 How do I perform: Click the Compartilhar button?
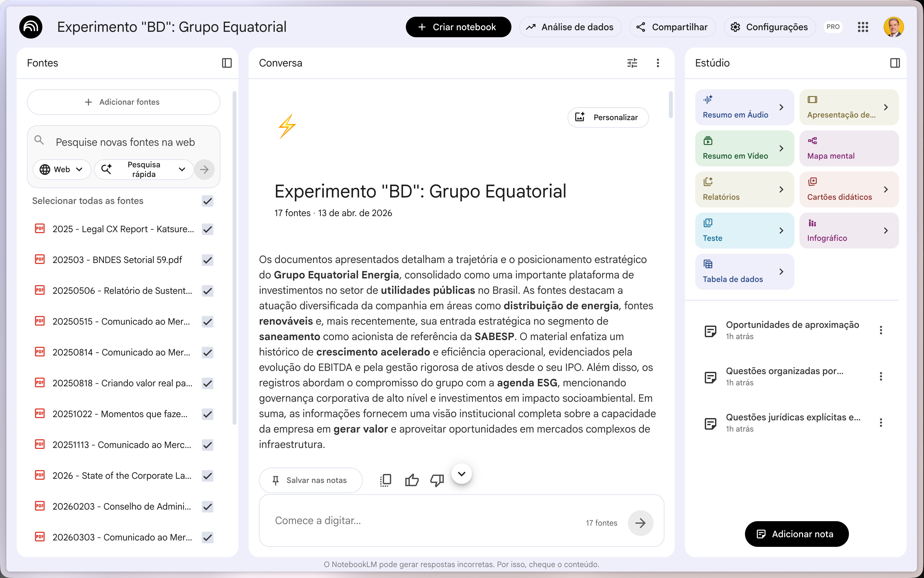pos(672,27)
